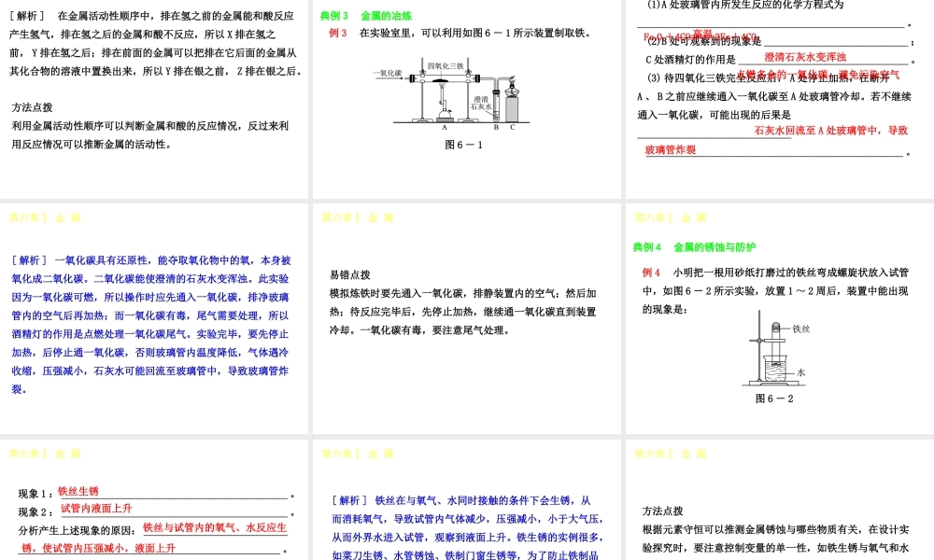Click the 铁丝 label in figure 6-2
934x560 pixels.
[801, 329]
